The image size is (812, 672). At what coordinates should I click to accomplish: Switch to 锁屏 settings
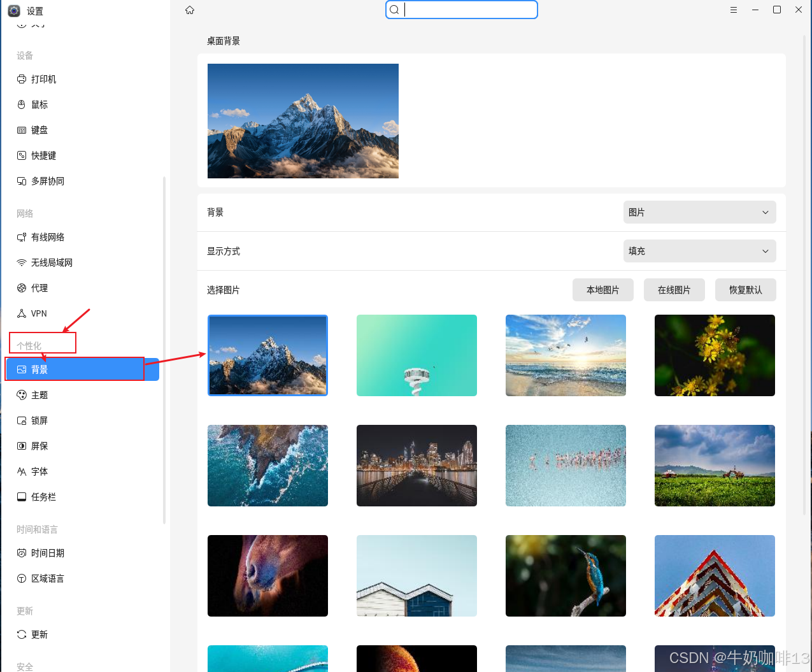(x=82, y=420)
